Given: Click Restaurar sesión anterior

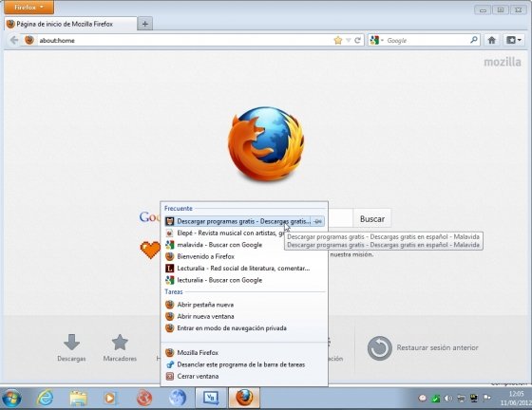Looking at the screenshot, I should pos(423,348).
